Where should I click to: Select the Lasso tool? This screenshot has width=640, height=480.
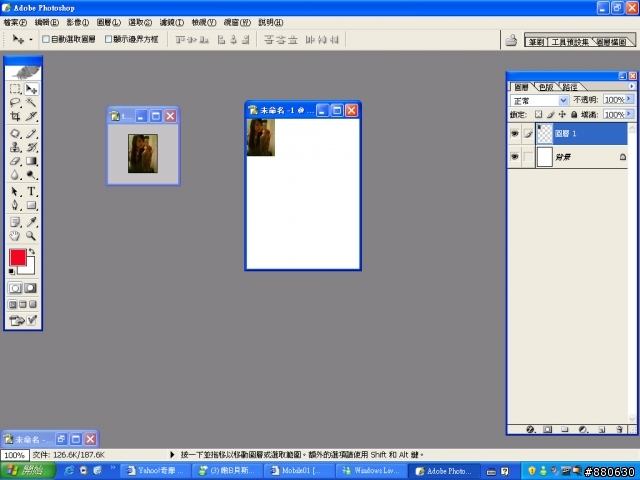tap(15, 102)
